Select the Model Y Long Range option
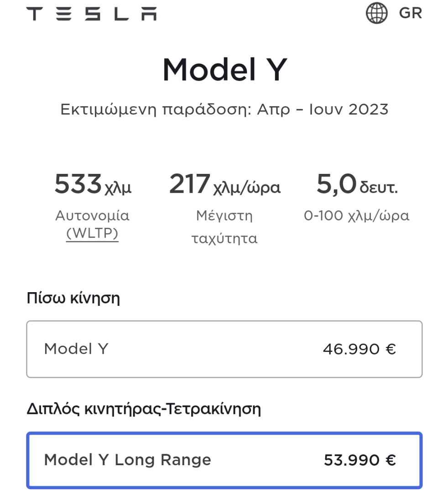The width and height of the screenshot is (448, 493). (x=224, y=460)
